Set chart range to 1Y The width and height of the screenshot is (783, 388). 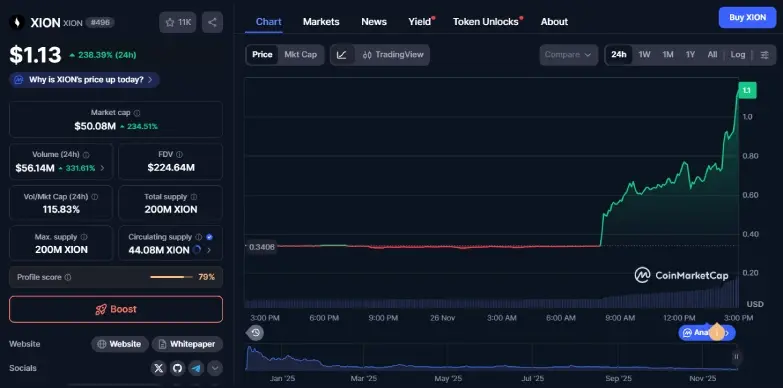(x=691, y=55)
